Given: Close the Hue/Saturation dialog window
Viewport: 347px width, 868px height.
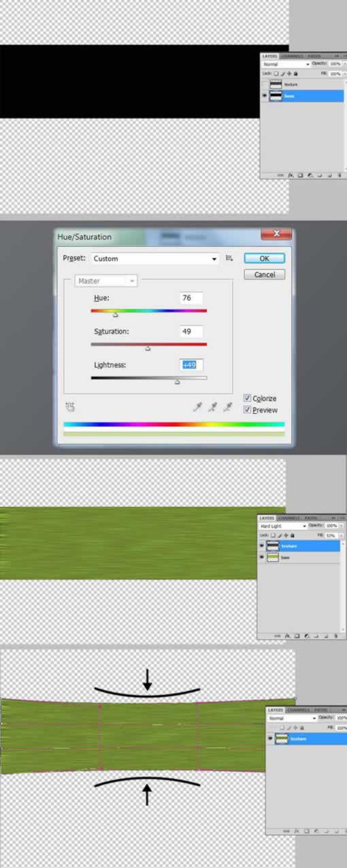Looking at the screenshot, I should click(277, 234).
